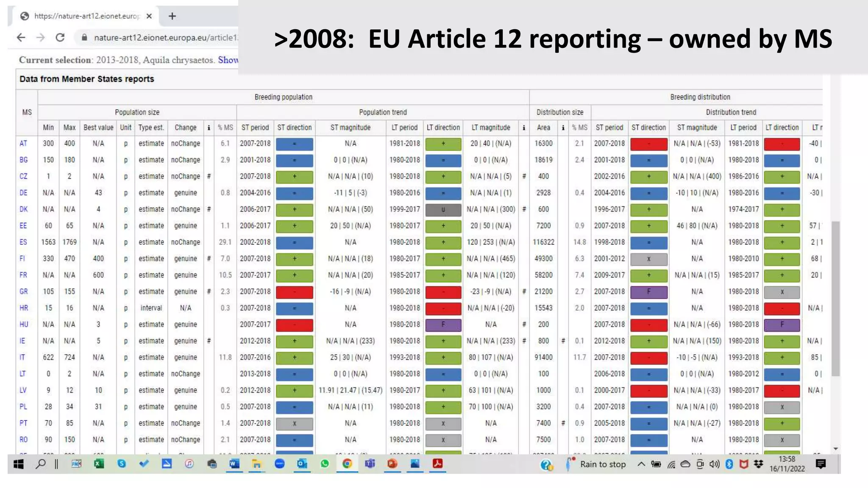Click info icon next to Area column
Viewport: 868px width, 488px height.
tap(563, 128)
